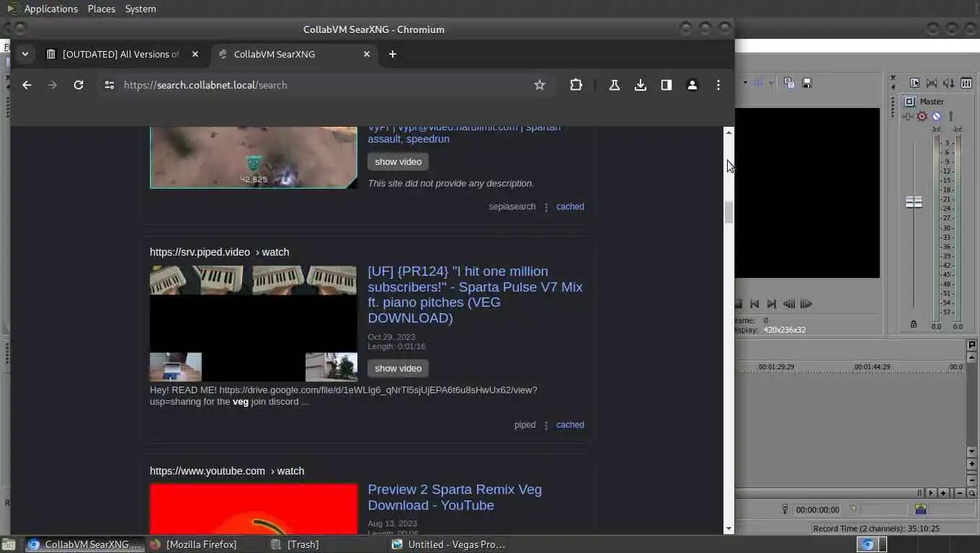This screenshot has width=980, height=553.
Task: Click the spartan assault, speedrun tags link
Action: [x=464, y=133]
